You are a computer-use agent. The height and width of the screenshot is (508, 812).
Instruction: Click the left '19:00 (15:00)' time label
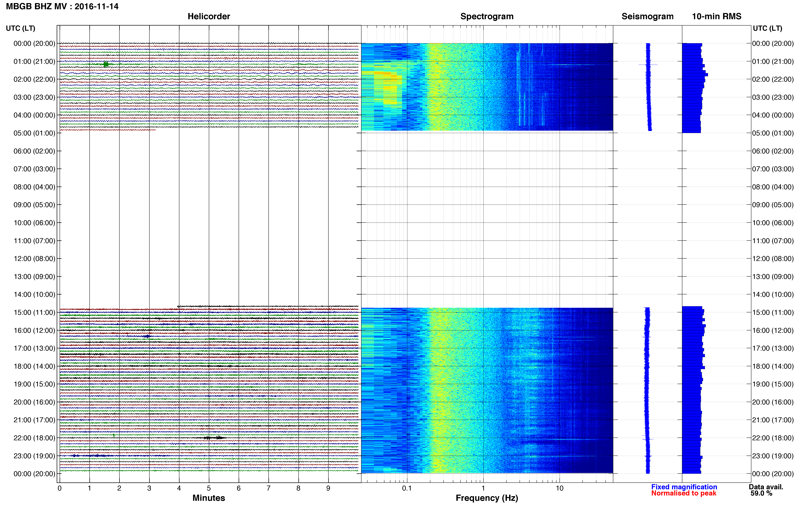pyautogui.click(x=34, y=384)
